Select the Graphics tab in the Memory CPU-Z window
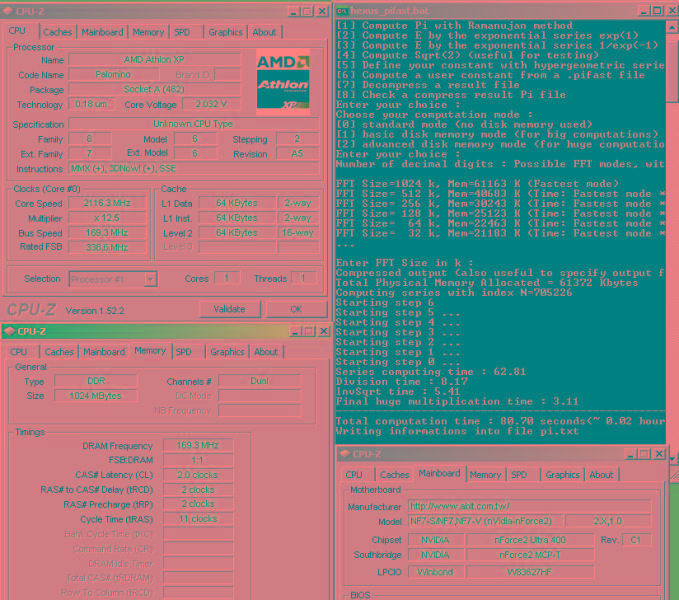Viewport: 679px width, 600px height. click(x=227, y=352)
